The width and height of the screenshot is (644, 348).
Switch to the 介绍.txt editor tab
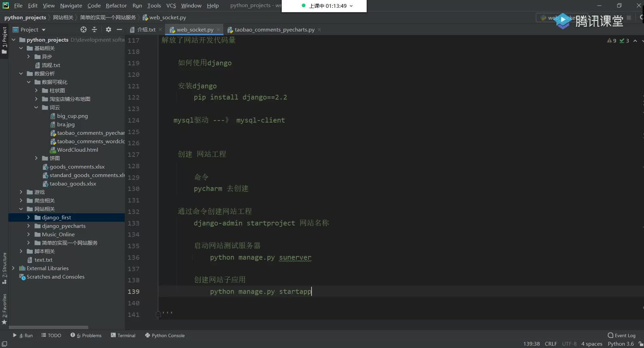click(x=146, y=29)
